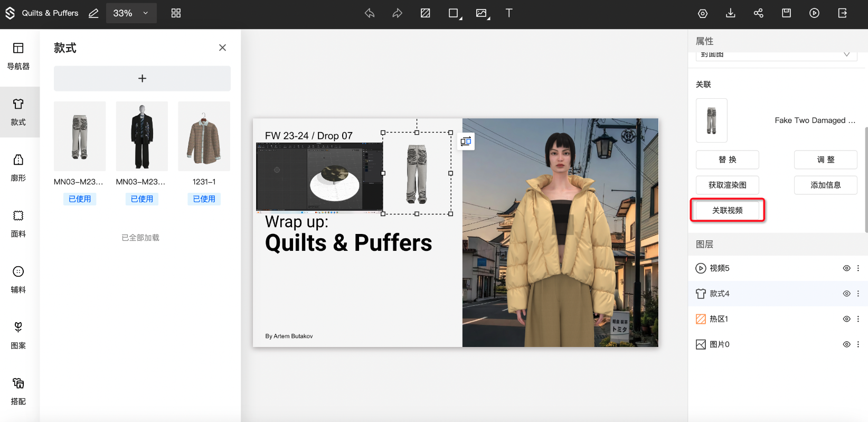
Task: Click the download icon in toolbar
Action: [x=730, y=13]
